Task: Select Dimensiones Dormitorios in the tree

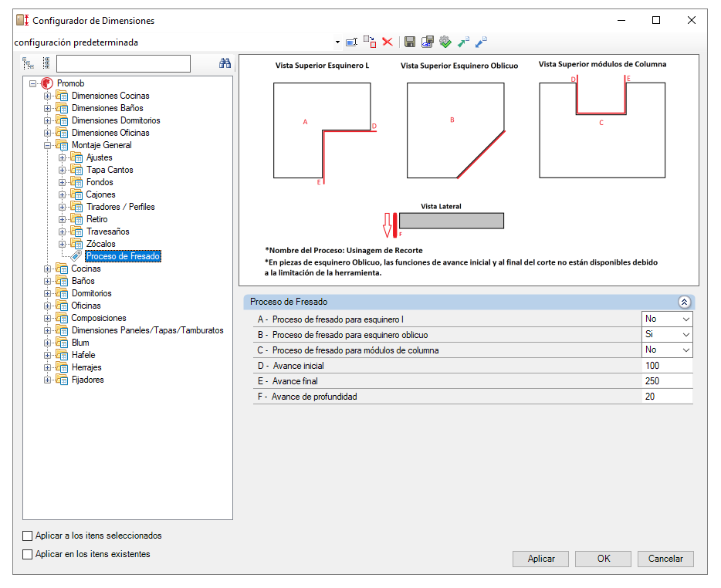Action: pyautogui.click(x=116, y=120)
